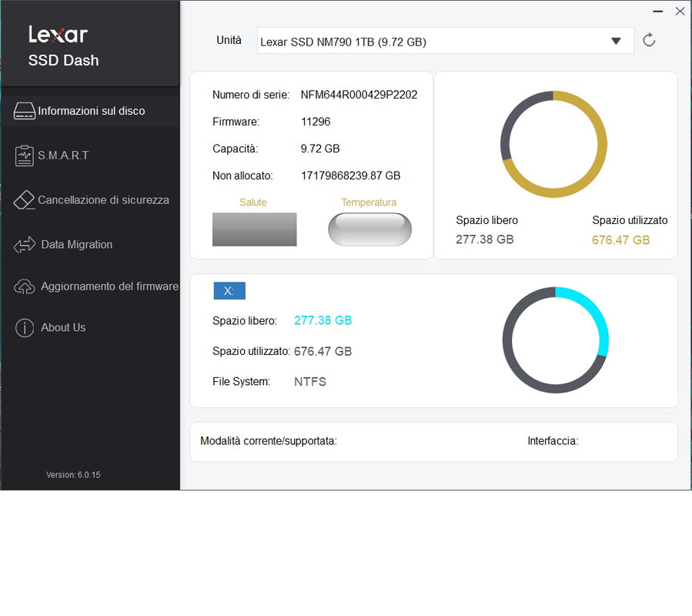Click the eraser icon for Cancellazione di sicurezza

(25, 200)
